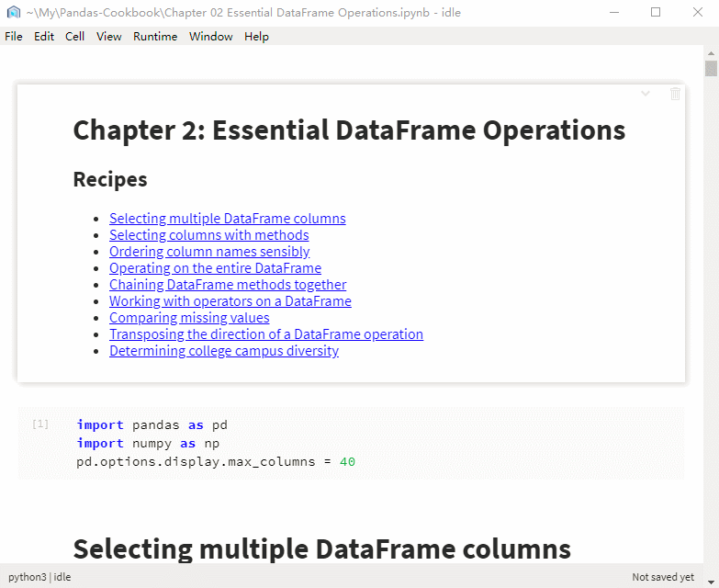This screenshot has height=588, width=719.
Task: Open the File menu
Action: pyautogui.click(x=14, y=37)
